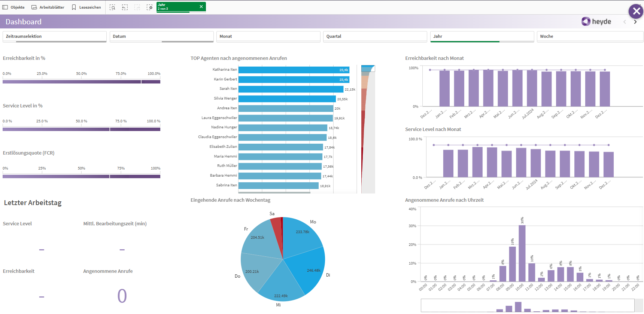Remove the Jahr selection chip
Screen dimensions: 644x314
pos(201,7)
